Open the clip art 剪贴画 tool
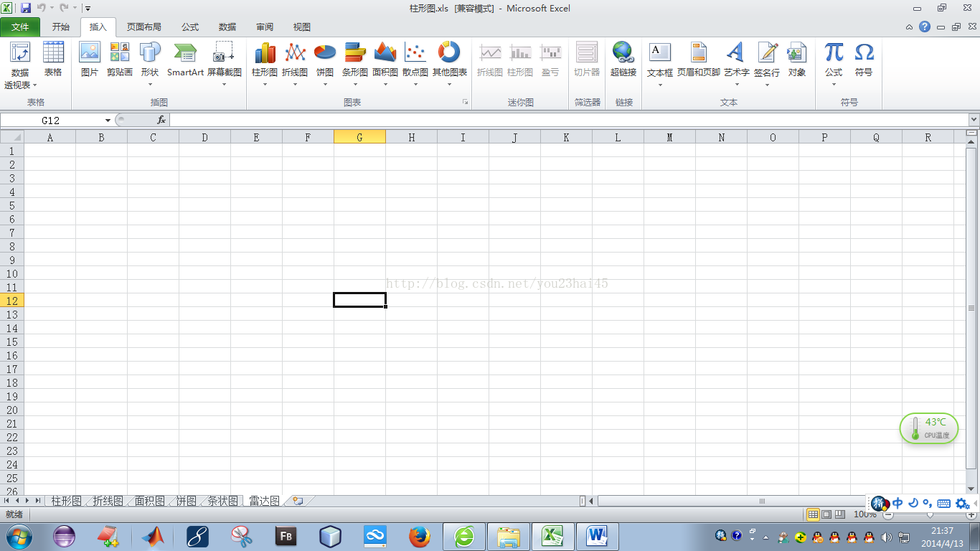This screenshot has height=551, width=980. coord(120,60)
